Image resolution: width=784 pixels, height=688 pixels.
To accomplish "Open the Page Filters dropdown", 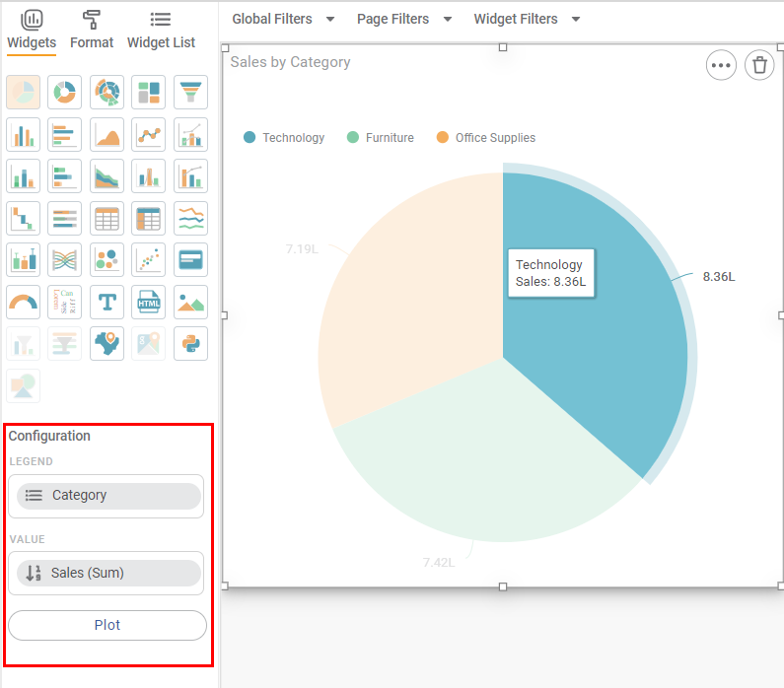I will pos(404,19).
